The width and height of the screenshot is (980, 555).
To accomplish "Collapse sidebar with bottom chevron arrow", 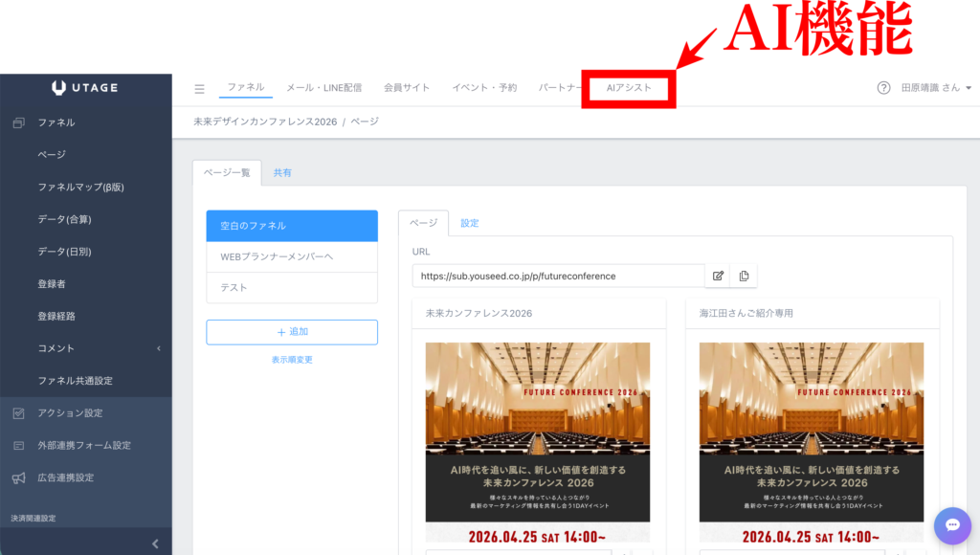I will 156,544.
